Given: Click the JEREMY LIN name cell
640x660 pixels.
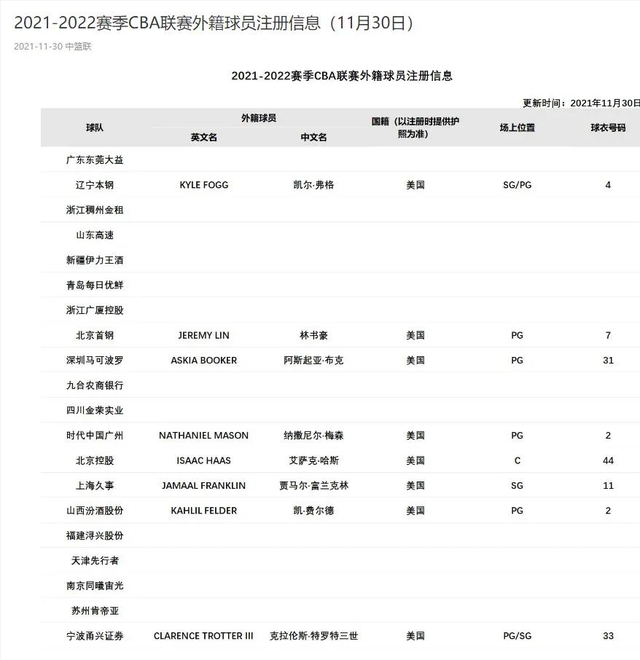Looking at the screenshot, I should 204,335.
